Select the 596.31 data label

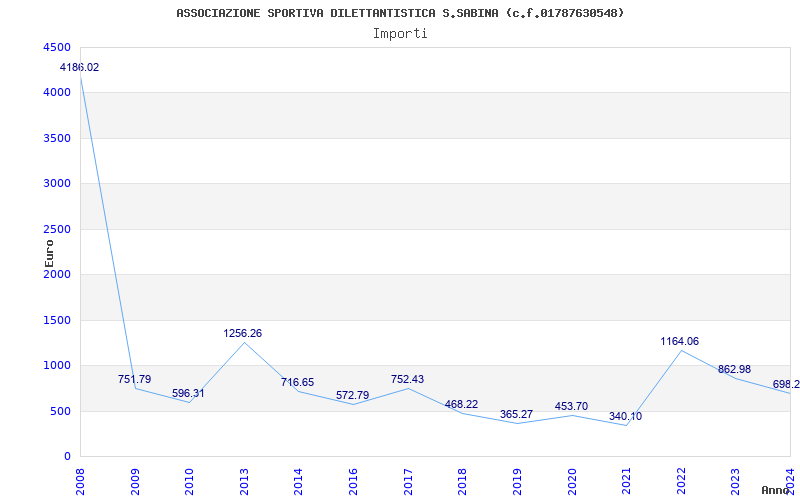[188, 393]
